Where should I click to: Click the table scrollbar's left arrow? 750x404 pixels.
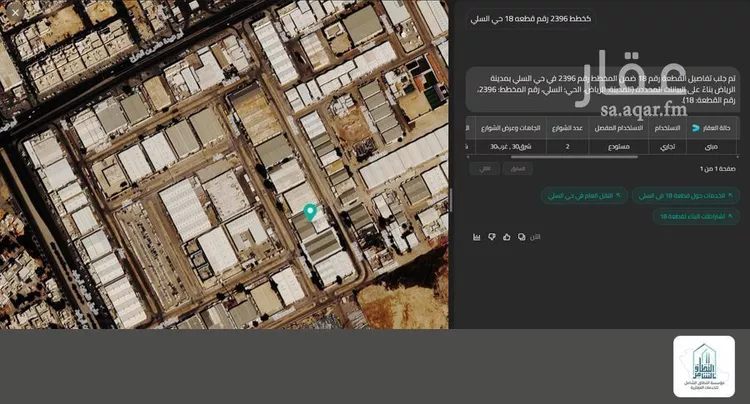468,157
